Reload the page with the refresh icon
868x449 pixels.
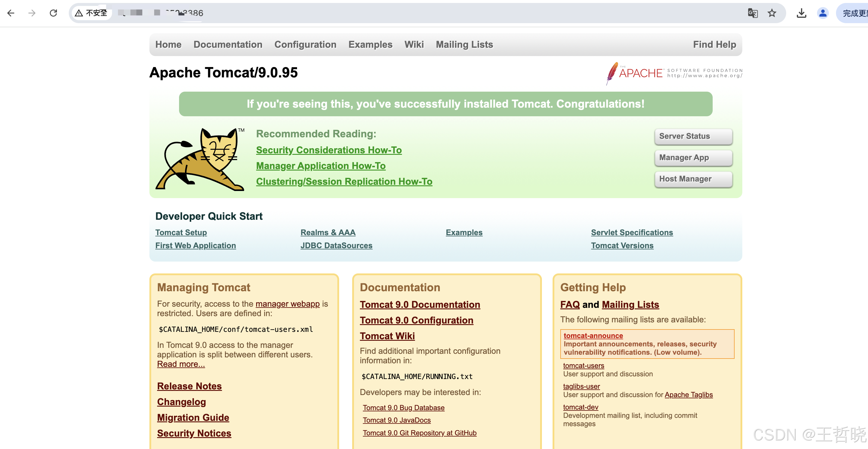tap(53, 13)
